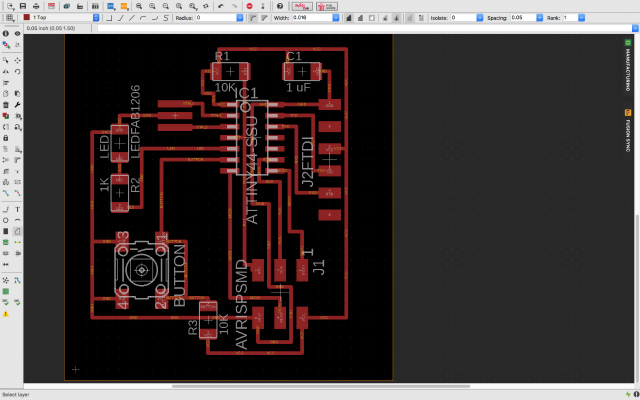640x400 pixels.
Task: Open the Radius dropdown arrow
Action: click(x=240, y=18)
